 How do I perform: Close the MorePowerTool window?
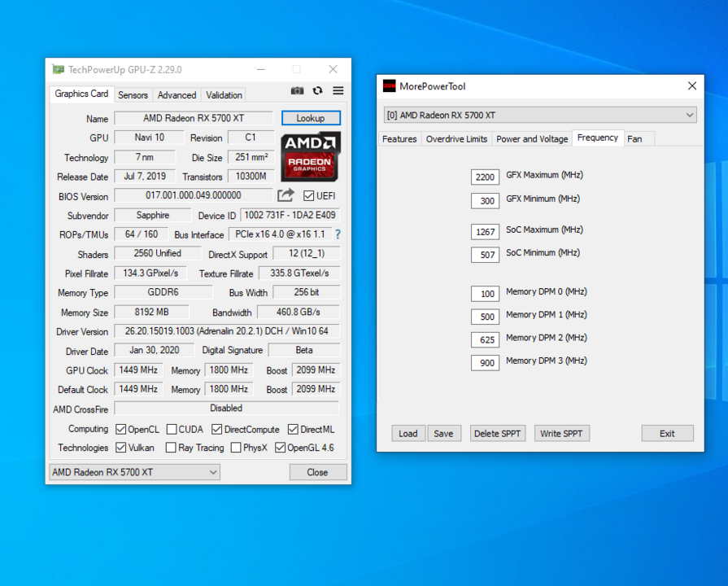[x=691, y=86]
